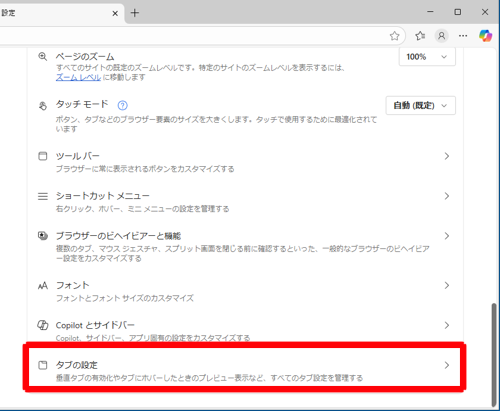Open the Copilot とサイドバー title

[95, 325]
